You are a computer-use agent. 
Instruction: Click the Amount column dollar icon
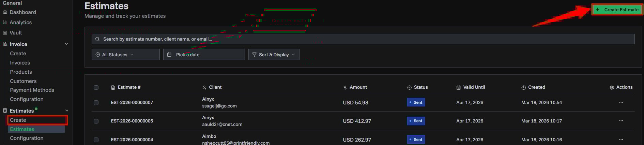pos(345,88)
